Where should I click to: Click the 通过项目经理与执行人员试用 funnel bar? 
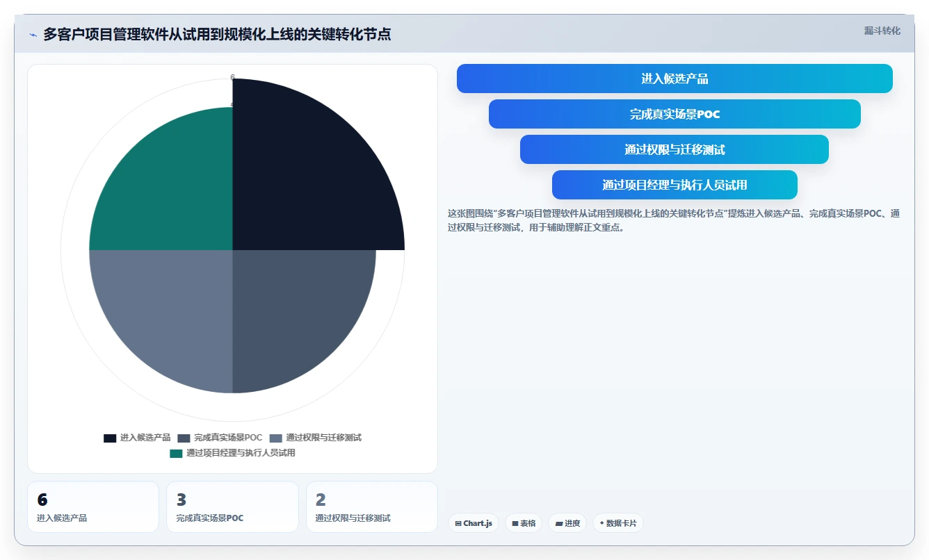(674, 185)
